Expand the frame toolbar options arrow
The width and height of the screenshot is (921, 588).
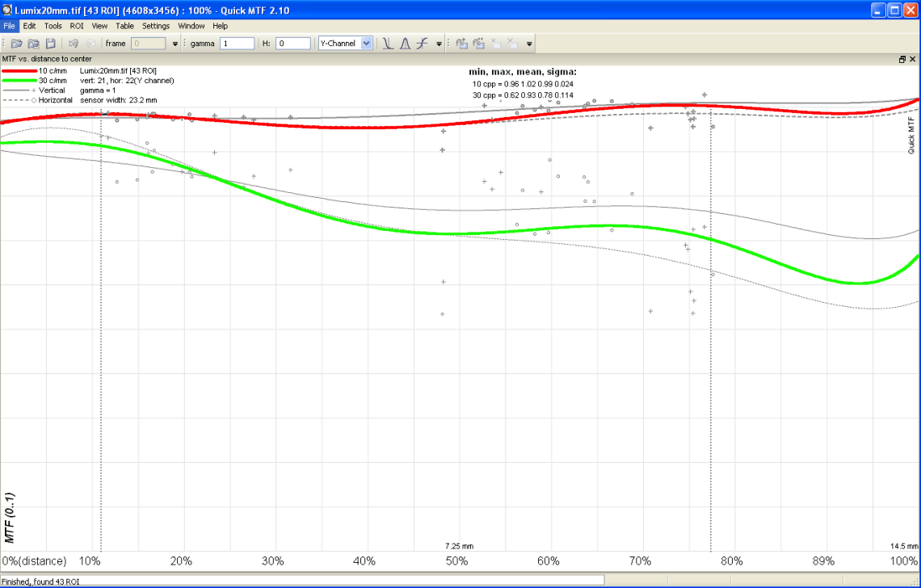pyautogui.click(x=175, y=44)
